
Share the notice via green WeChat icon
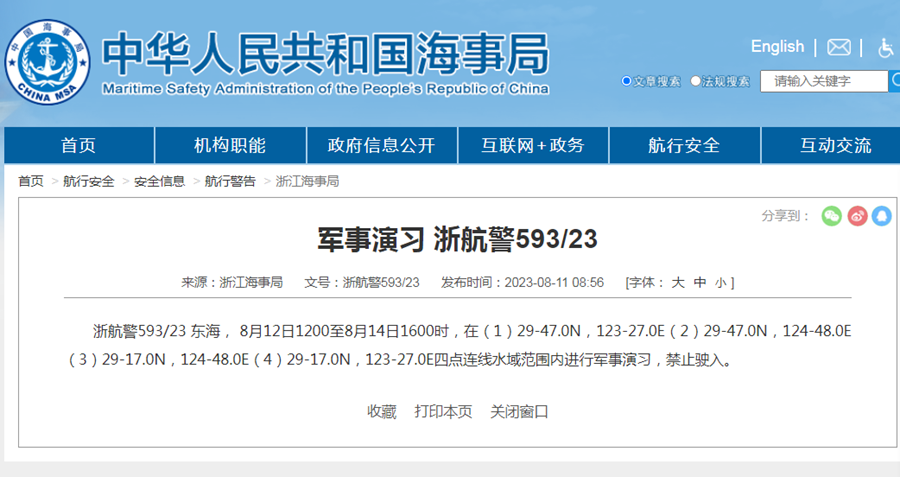pos(831,216)
